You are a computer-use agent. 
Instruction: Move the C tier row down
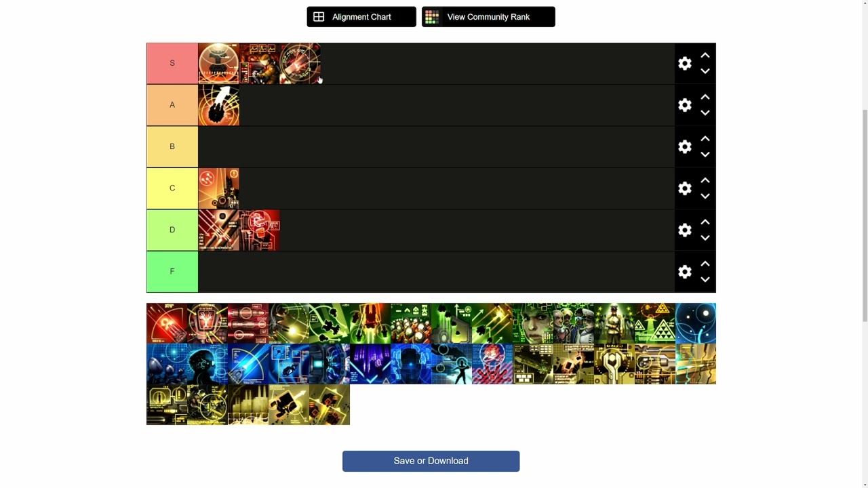[705, 196]
